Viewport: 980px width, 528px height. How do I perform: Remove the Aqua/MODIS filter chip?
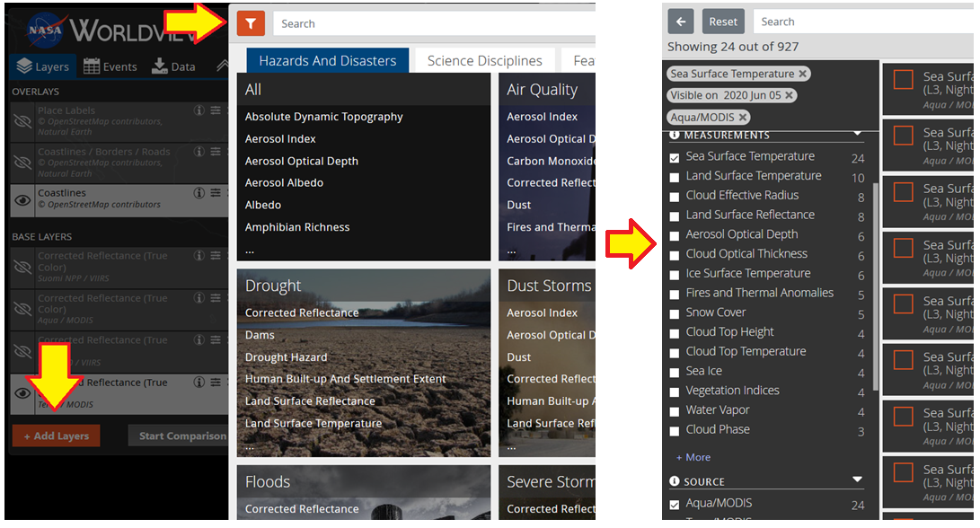(x=743, y=118)
